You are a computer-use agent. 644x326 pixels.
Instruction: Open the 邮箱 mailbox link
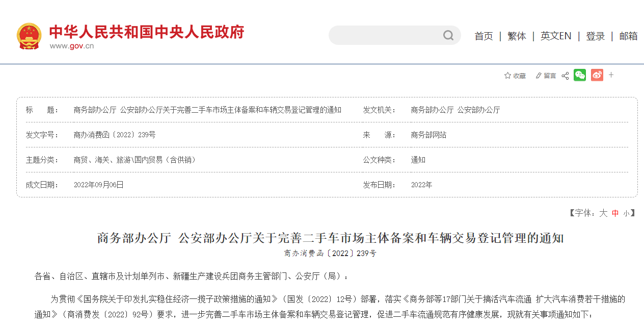(628, 36)
